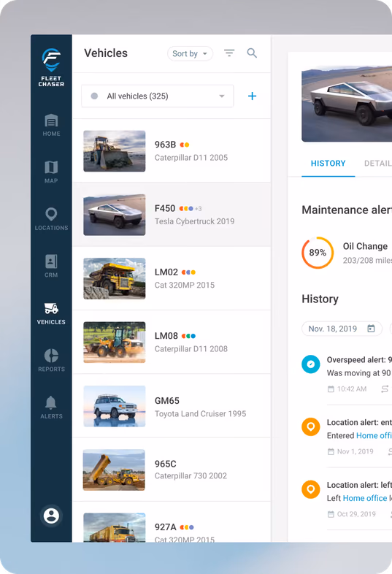Viewport: 392px width, 574px height.
Task: Select vehicle 963B Caterpillar D11 2005
Action: point(172,151)
